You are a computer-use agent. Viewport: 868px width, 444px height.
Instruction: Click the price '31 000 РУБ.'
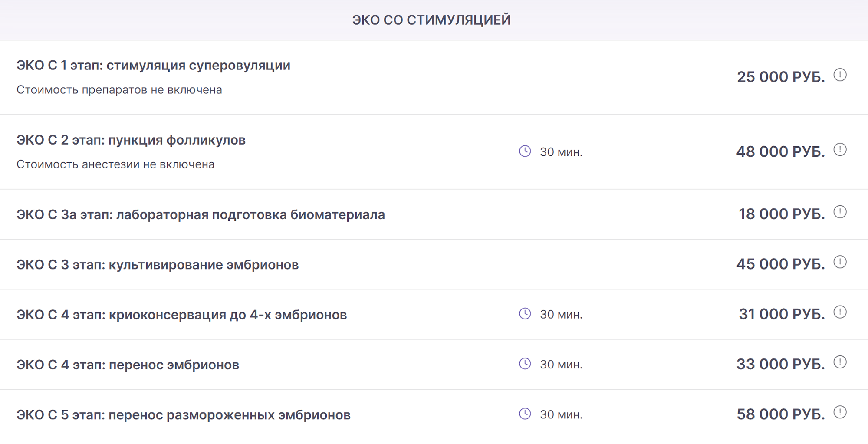(x=782, y=314)
